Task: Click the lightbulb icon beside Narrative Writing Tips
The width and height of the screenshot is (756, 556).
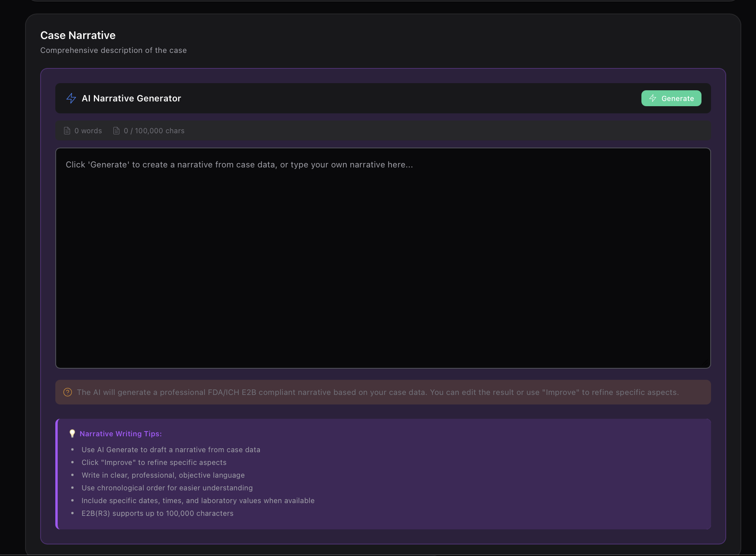Action: tap(72, 434)
